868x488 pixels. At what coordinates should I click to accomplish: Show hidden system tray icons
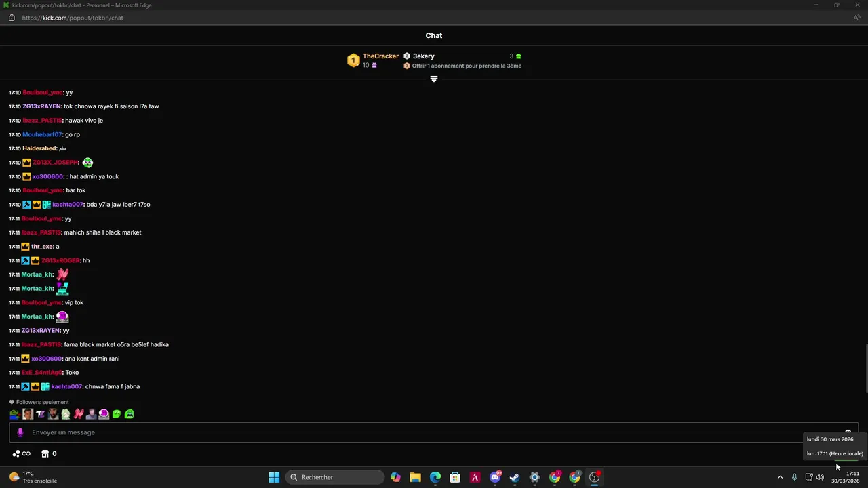780,477
